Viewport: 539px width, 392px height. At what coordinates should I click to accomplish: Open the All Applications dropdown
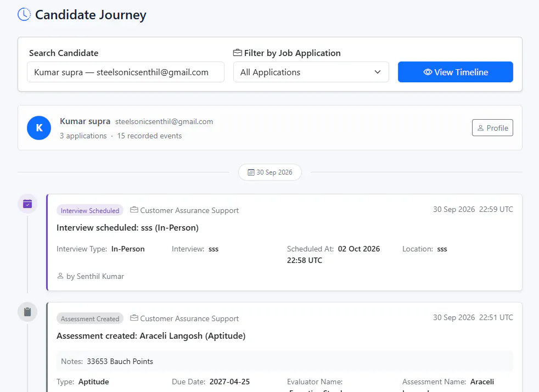pos(311,72)
